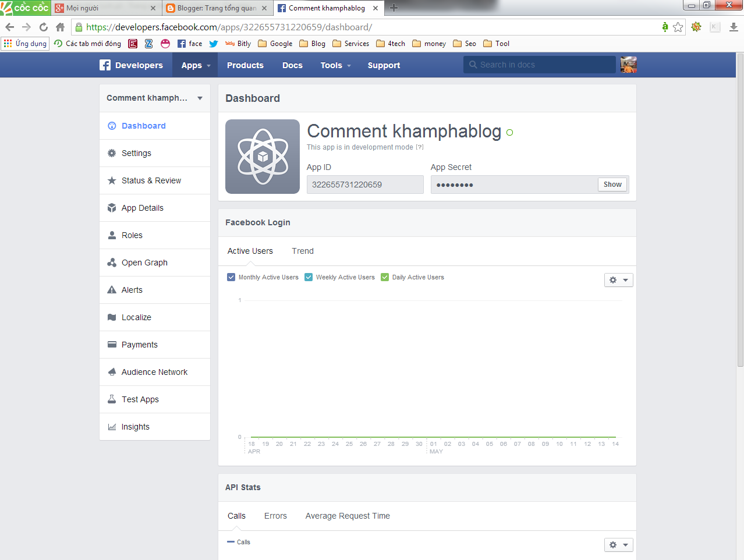Click the browser forward arrow

tap(26, 27)
